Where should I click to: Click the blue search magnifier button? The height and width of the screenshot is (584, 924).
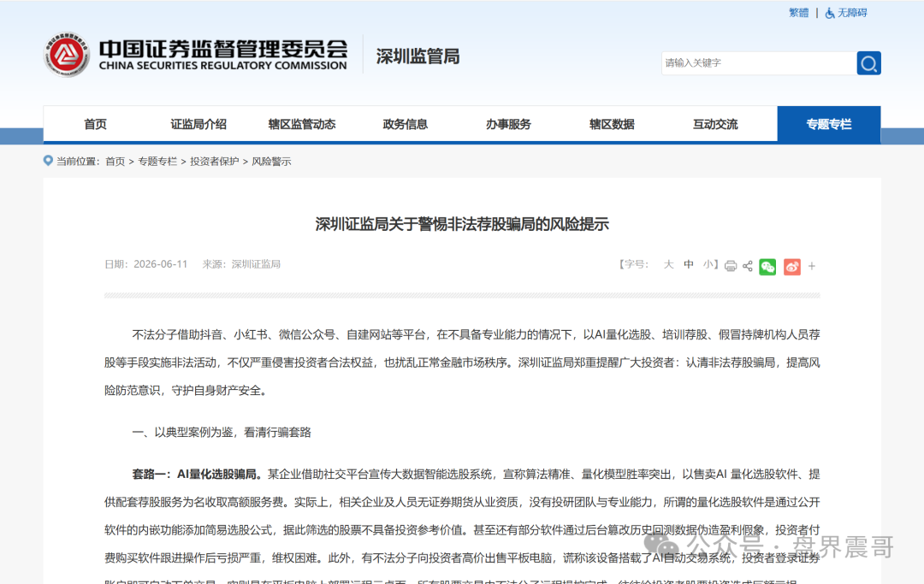tap(868, 63)
